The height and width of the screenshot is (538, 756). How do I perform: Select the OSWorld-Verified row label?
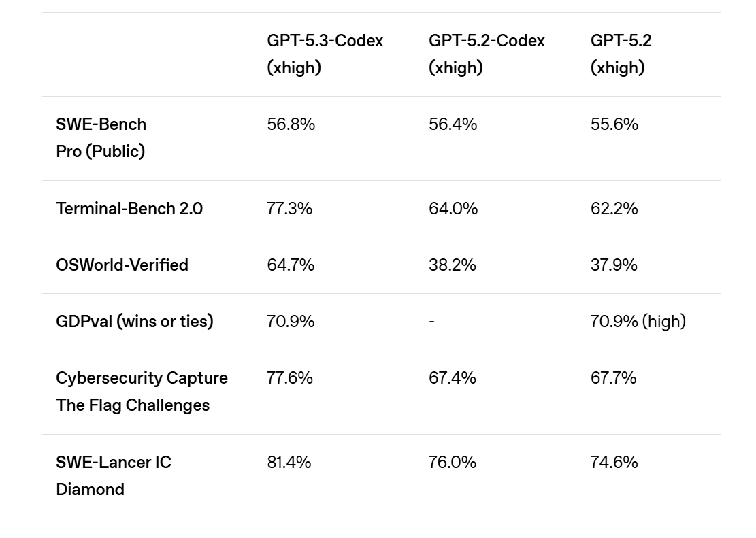(122, 265)
